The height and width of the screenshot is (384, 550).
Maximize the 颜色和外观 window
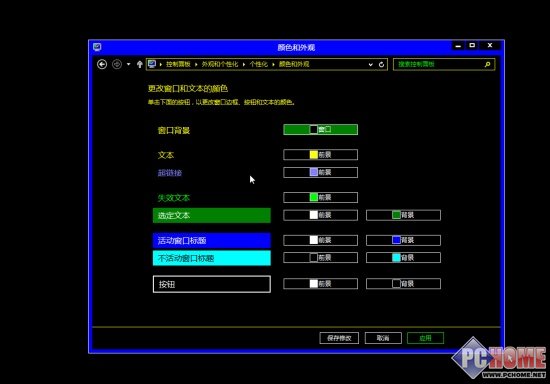pos(472,46)
